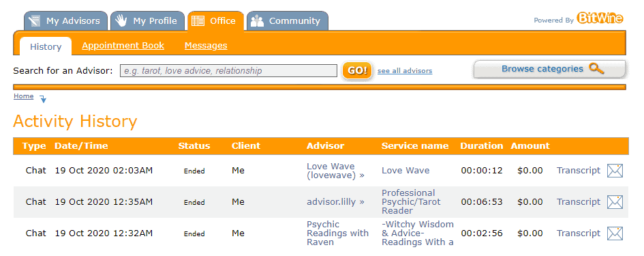This screenshot has width=644, height=256.
Task: Click the Browse categories button
Action: point(549,69)
